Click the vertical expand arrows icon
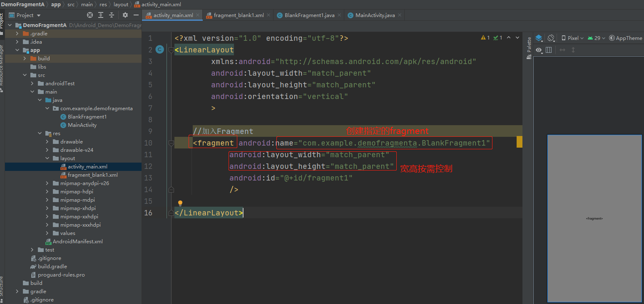 point(573,50)
